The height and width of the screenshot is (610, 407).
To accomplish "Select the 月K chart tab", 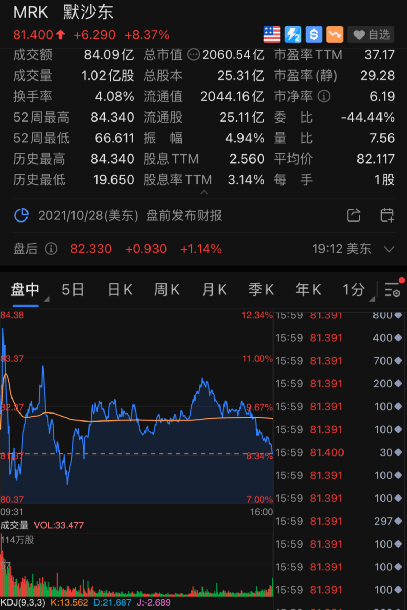I will tap(214, 290).
